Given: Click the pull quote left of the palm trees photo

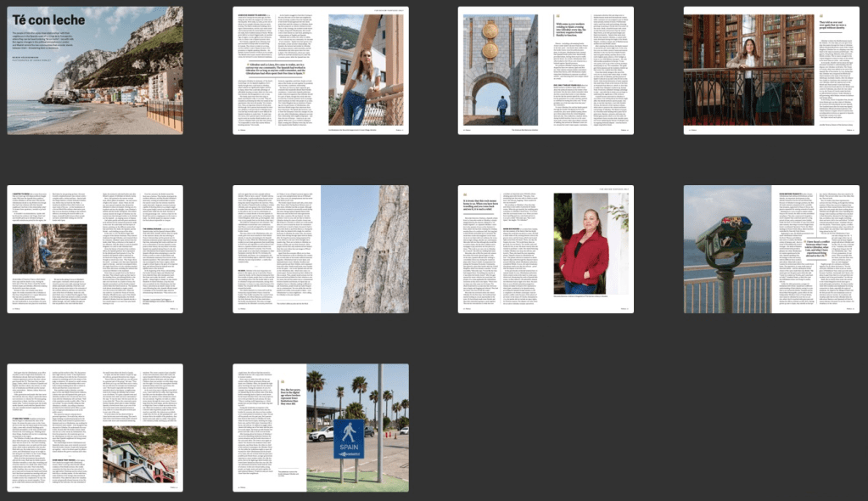Looking at the screenshot, I should click(x=289, y=395).
